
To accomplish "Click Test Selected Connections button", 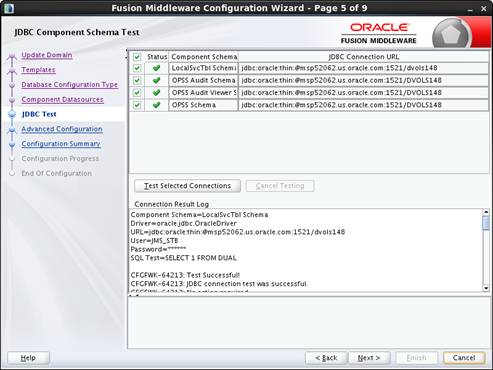I will coord(187,186).
